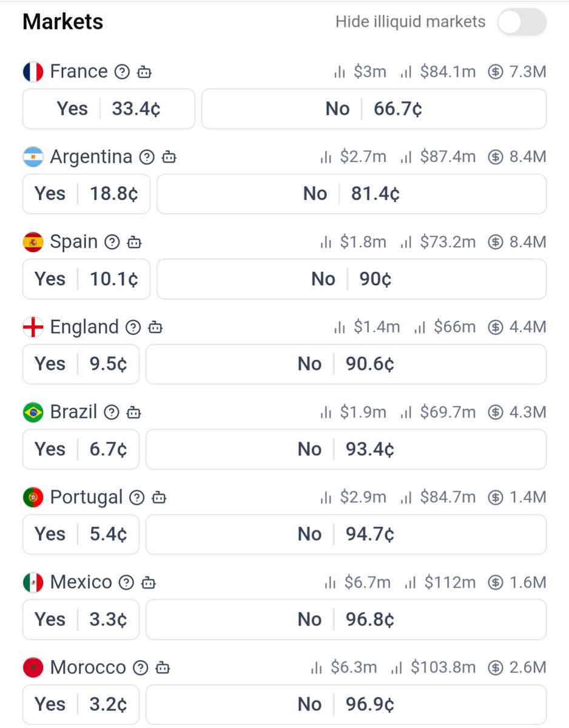Open the help icon next to Brazil
The width and height of the screenshot is (569, 728).
tap(112, 413)
